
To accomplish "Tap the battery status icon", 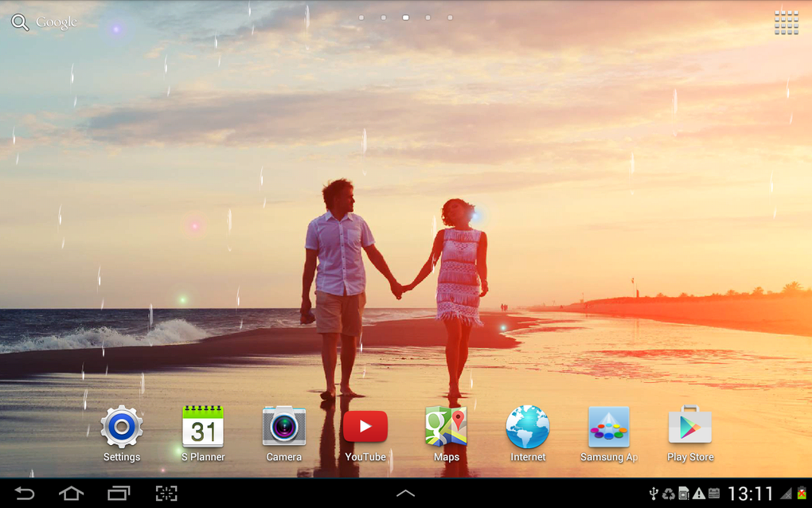I will click(x=802, y=493).
